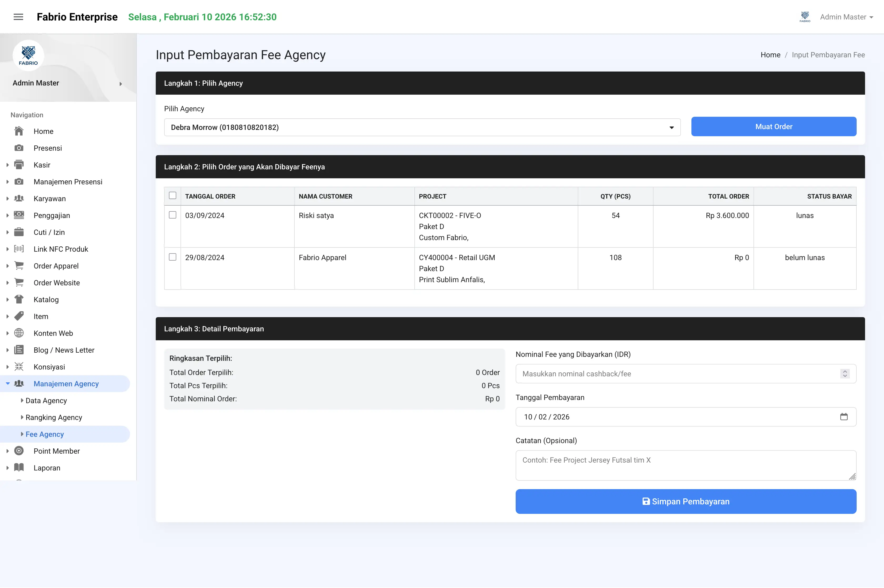Click the Blog / News Letter document icon

[19, 350]
